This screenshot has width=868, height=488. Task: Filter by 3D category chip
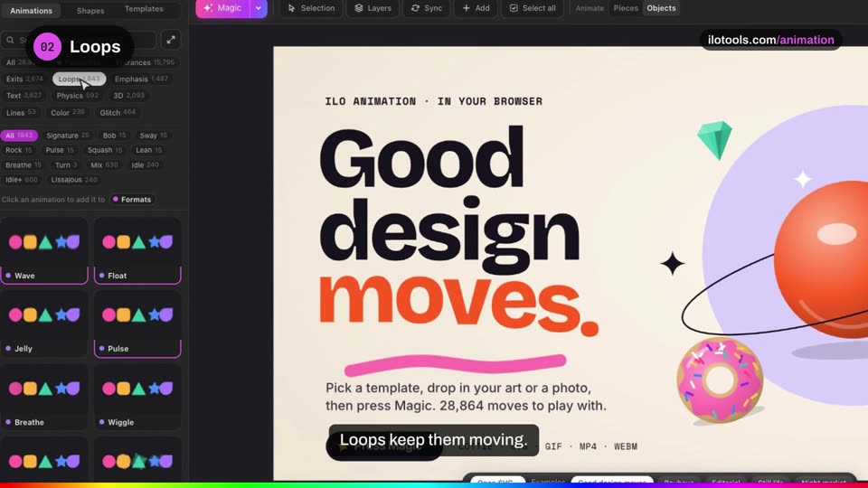pos(128,95)
